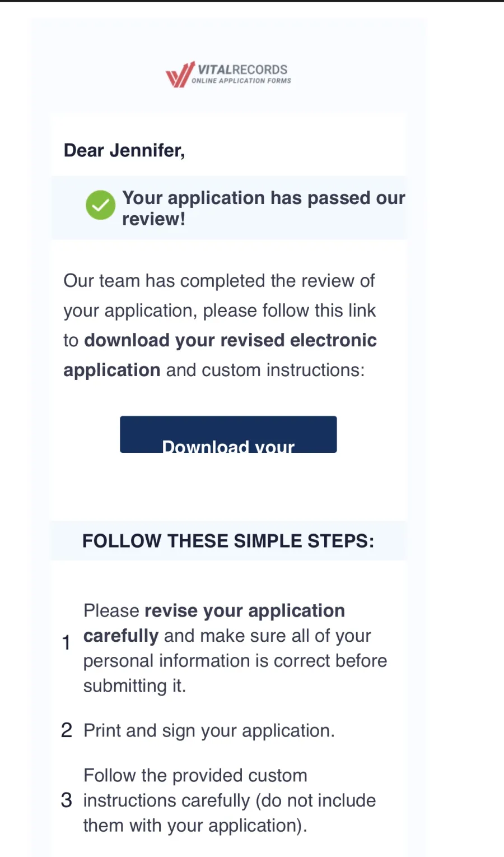Click the 'Dear Jennifer,' greeting line
The height and width of the screenshot is (857, 504).
124,150
